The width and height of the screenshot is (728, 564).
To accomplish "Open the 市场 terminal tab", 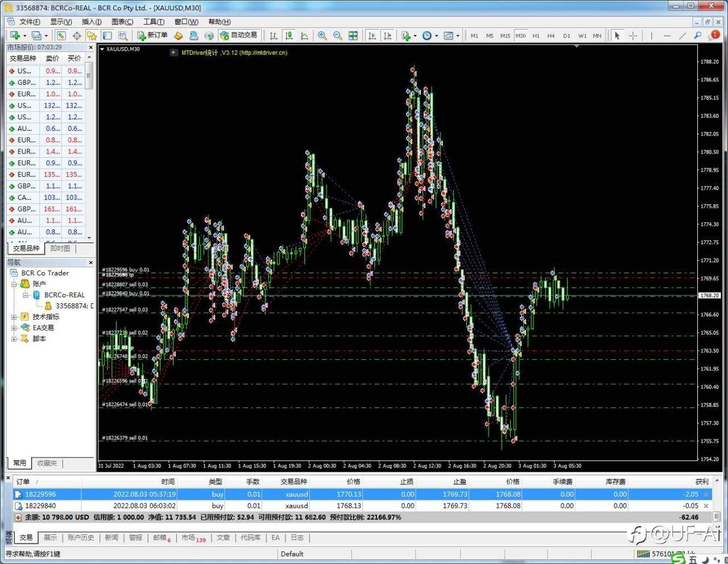I will [193, 538].
